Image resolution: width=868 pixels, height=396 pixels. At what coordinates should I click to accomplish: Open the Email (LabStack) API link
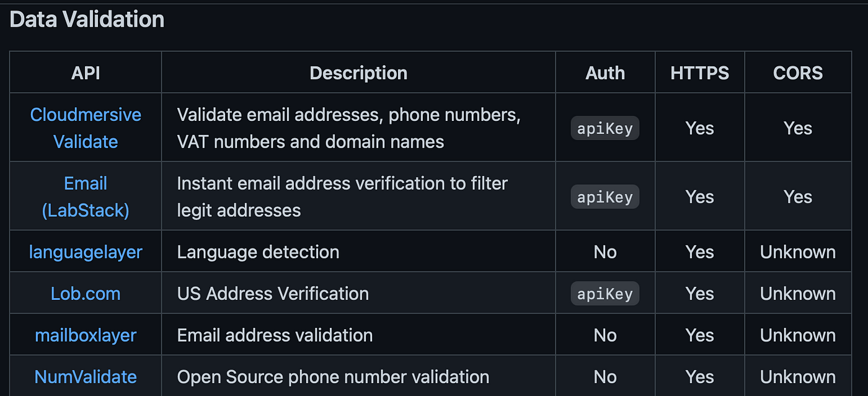coord(86,197)
